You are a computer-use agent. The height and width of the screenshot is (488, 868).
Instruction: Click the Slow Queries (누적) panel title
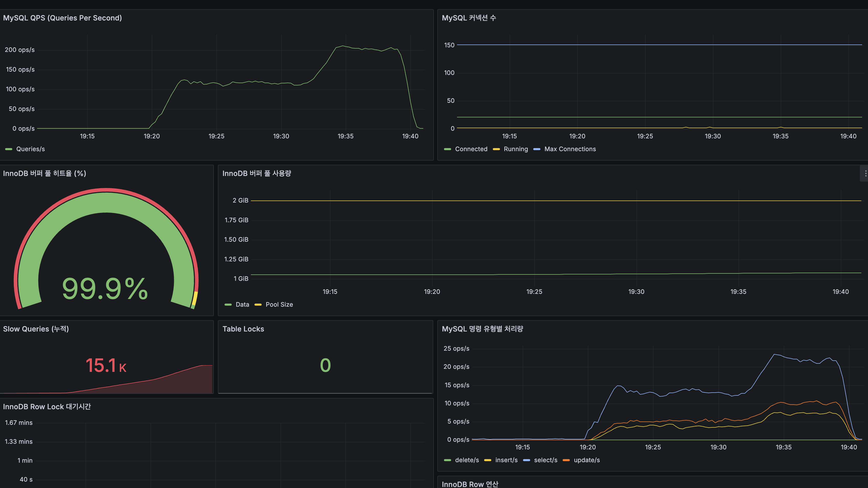[x=36, y=329]
